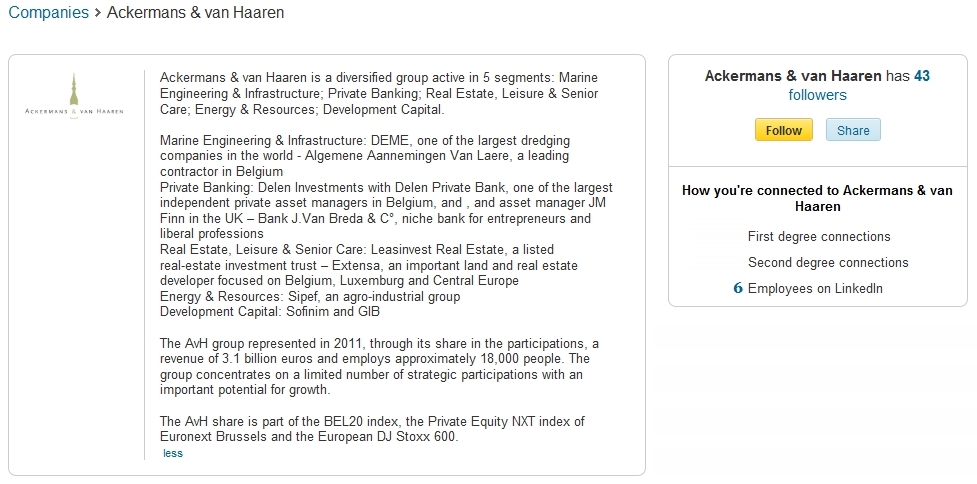Click the Ackermans & van Haaren breadcrumb title
This screenshot has height=484, width=977.
[195, 14]
